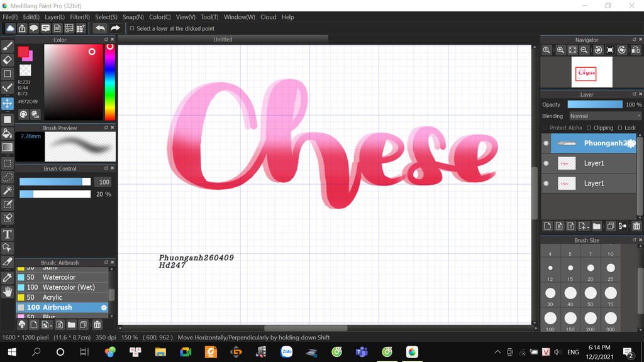The height and width of the screenshot is (362, 644).
Task: Click the Navigator preview thumbnail
Action: [592, 72]
